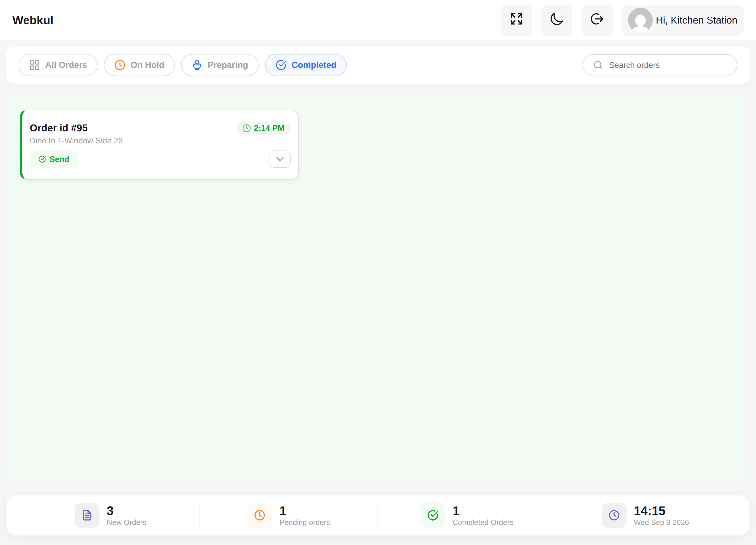Image resolution: width=756 pixels, height=545 pixels.
Task: Click the Completed Orders checkmark icon
Action: click(x=433, y=515)
